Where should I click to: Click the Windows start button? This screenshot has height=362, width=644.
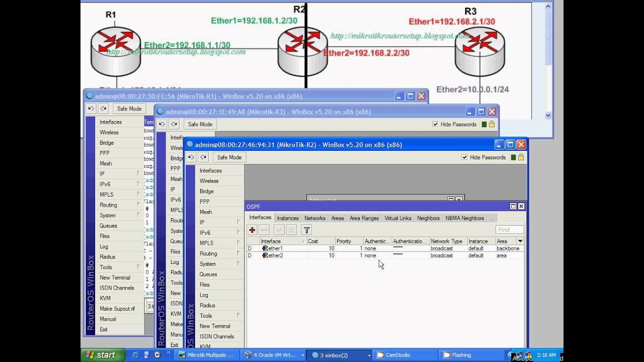102,355
